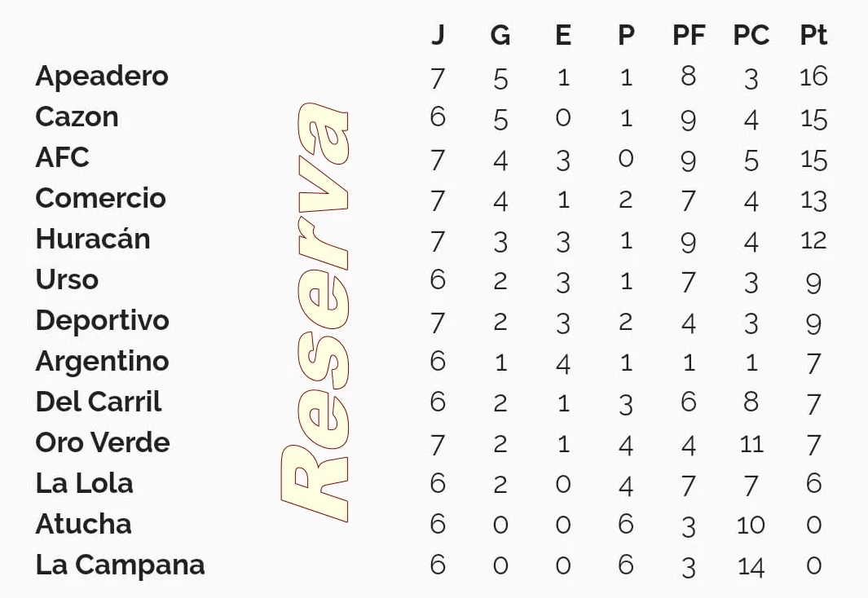The width and height of the screenshot is (868, 598).
Task: Click the G column header
Action: [500, 35]
